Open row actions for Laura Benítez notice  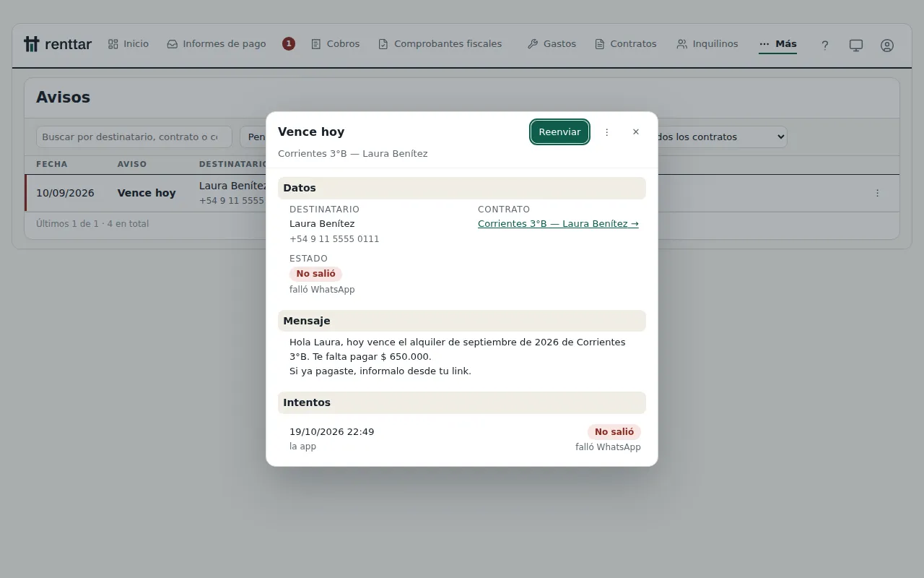click(877, 193)
